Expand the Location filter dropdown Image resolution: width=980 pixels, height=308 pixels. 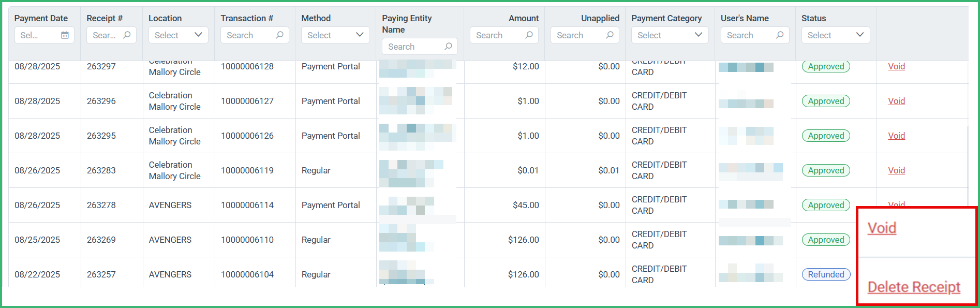click(179, 35)
